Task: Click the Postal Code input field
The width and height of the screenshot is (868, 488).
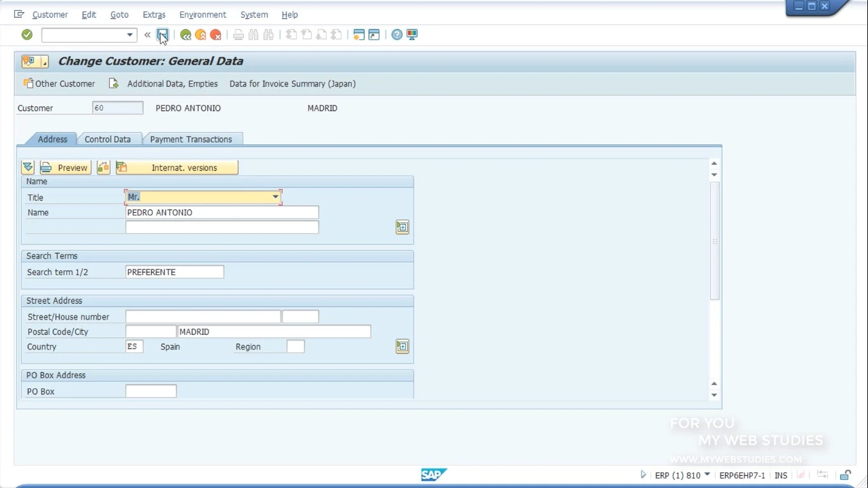Action: [151, 332]
